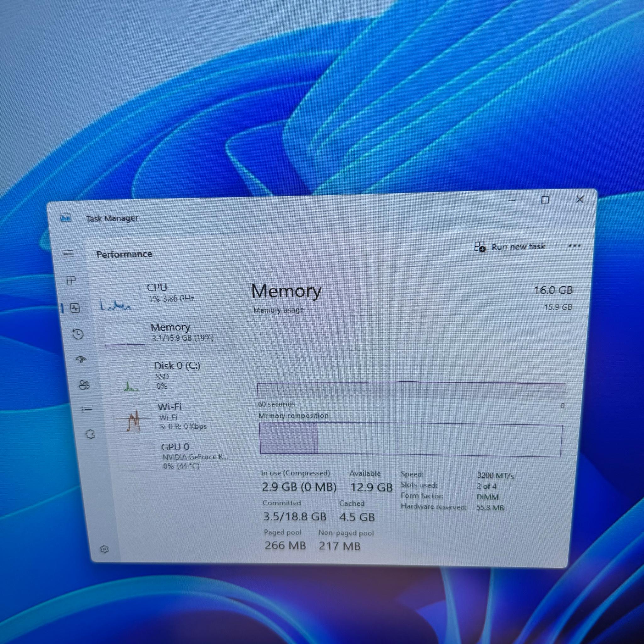The image size is (644, 644).
Task: Click the 2 of 4 slots used value
Action: click(486, 486)
